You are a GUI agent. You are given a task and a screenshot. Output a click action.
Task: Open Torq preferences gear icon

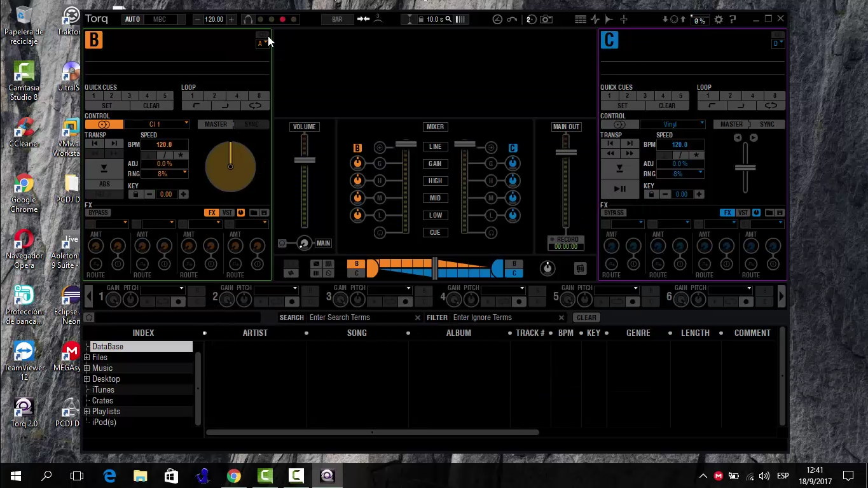coord(719,19)
